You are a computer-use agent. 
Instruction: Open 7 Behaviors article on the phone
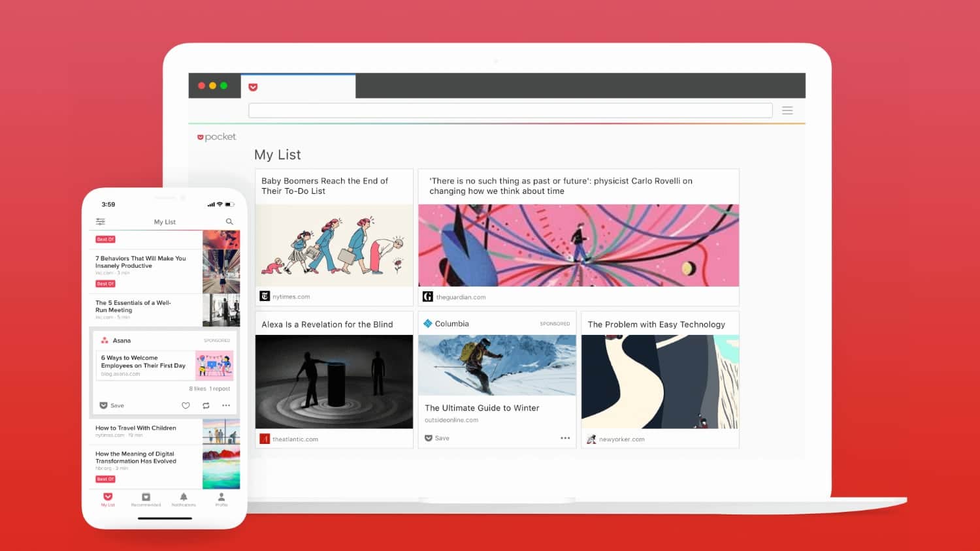[140, 262]
